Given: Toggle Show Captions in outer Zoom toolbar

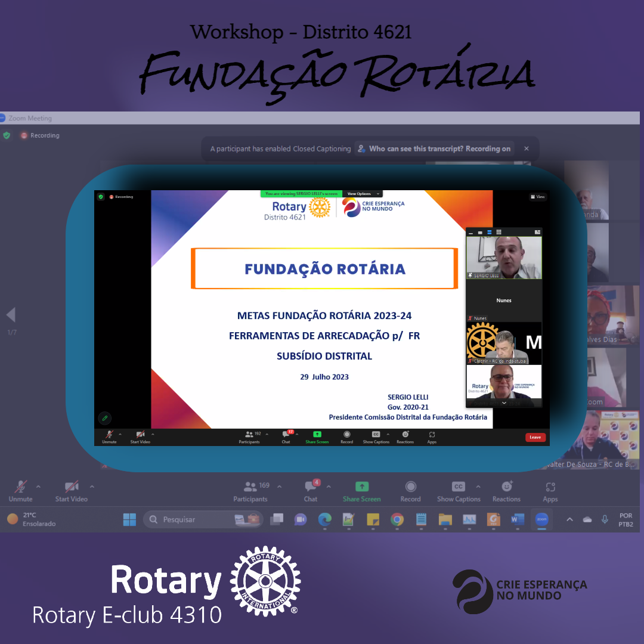Looking at the screenshot, I should [458, 491].
